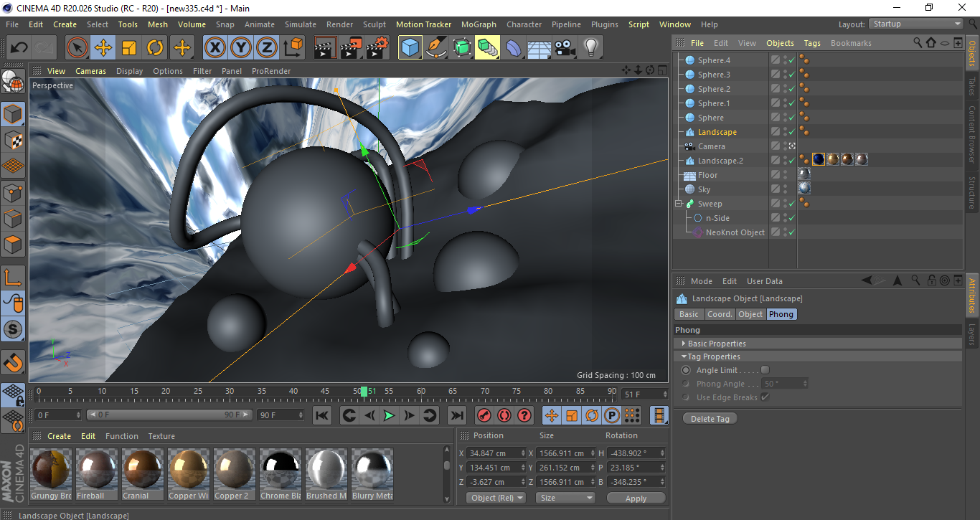Go to start of animation
The height and width of the screenshot is (520, 980).
coord(322,415)
